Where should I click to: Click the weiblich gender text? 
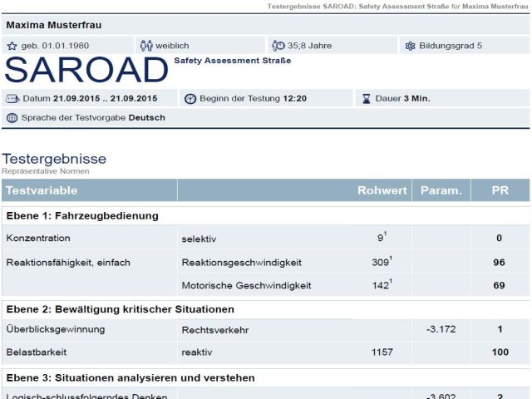tap(172, 46)
